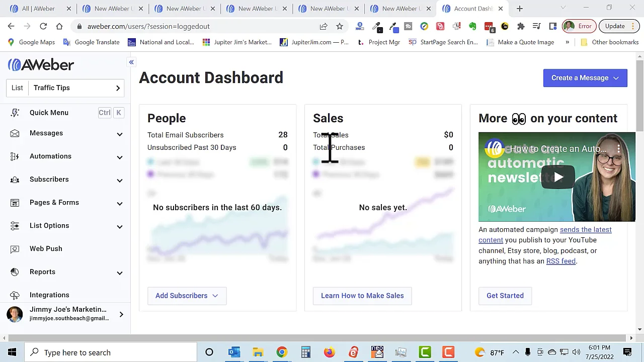
Task: Click Learn How to Make Sales
Action: pyautogui.click(x=362, y=296)
